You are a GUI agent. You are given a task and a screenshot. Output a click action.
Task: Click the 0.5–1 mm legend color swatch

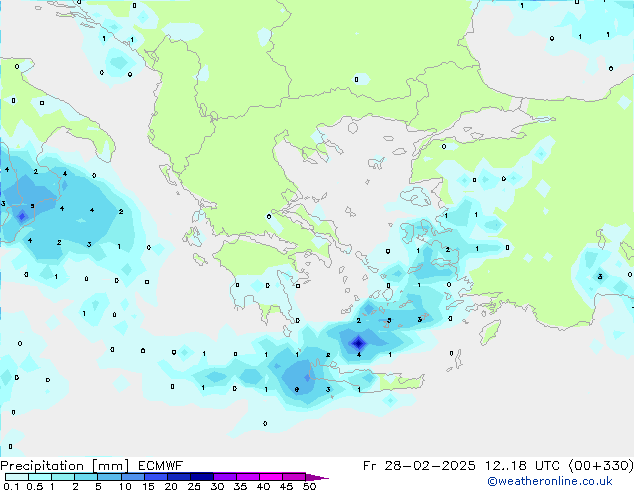[x=40, y=477]
